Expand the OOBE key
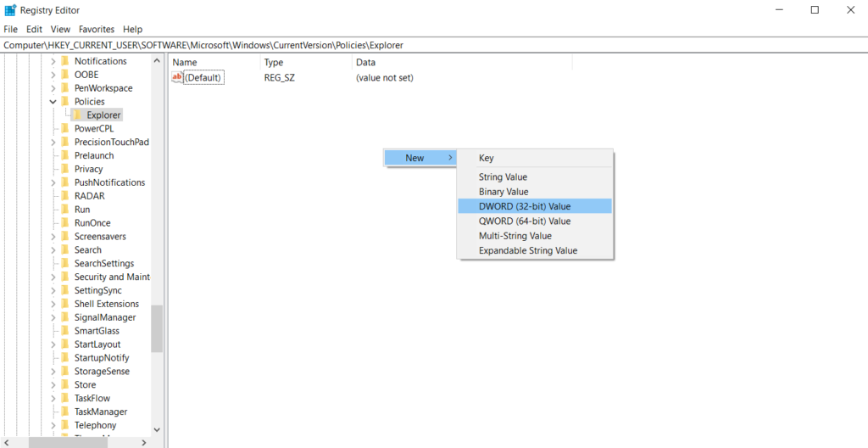Image resolution: width=868 pixels, height=448 pixels. click(53, 75)
